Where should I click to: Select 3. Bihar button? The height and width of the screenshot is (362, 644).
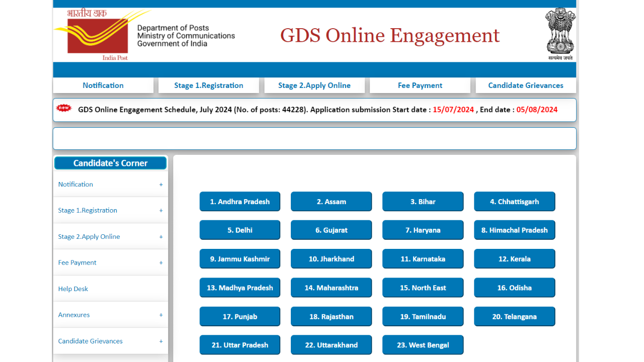[423, 202]
